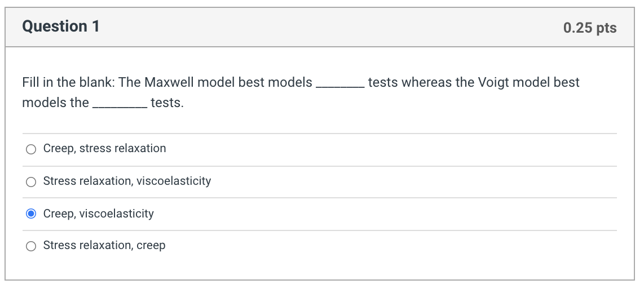Click the gray question header bar
Screen dimensions: 644x293
[x=321, y=27]
